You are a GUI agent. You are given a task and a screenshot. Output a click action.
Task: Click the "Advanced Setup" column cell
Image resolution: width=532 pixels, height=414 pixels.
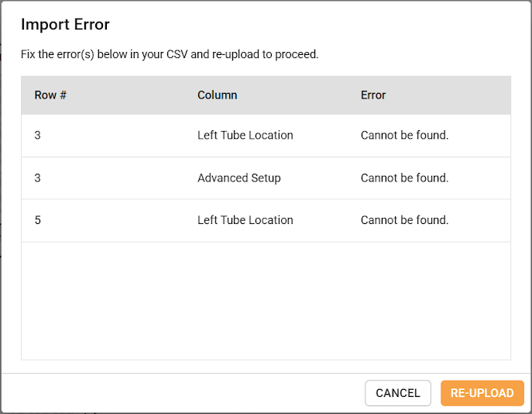pos(239,178)
